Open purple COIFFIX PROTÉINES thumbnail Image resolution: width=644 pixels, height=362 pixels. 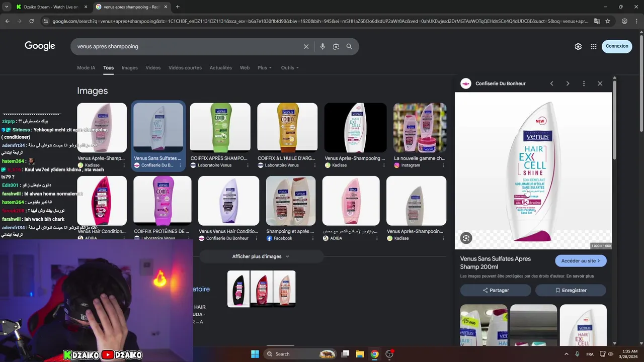point(163,200)
